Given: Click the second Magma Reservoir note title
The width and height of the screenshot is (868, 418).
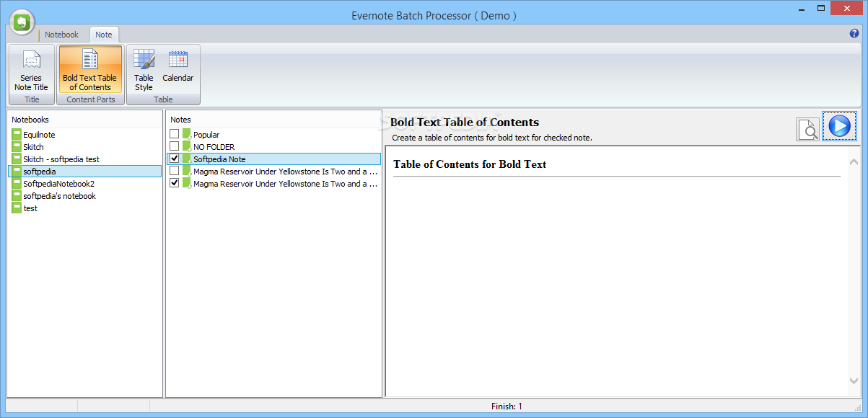Looking at the screenshot, I should tap(285, 184).
